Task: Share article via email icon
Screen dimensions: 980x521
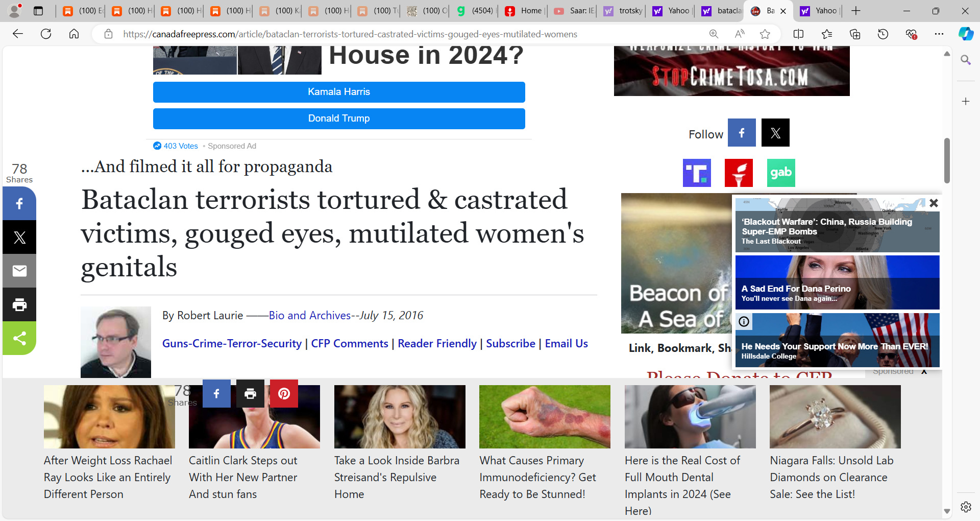Action: (x=19, y=271)
